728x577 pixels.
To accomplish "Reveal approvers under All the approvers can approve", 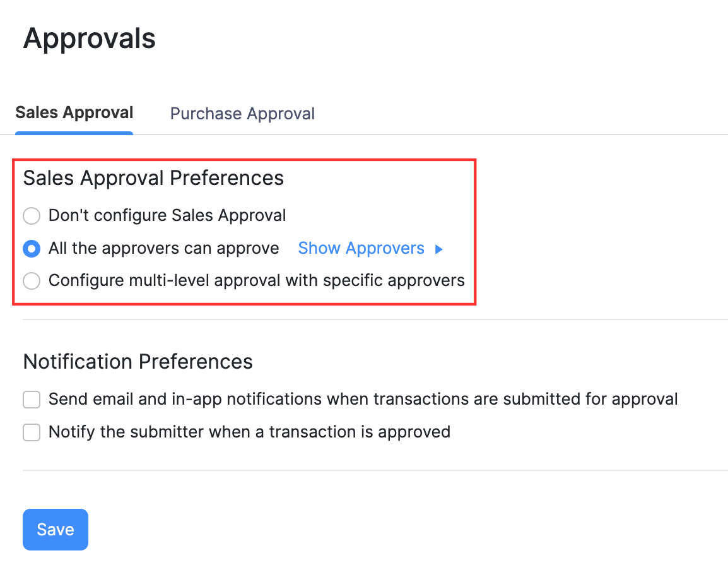I will point(361,248).
